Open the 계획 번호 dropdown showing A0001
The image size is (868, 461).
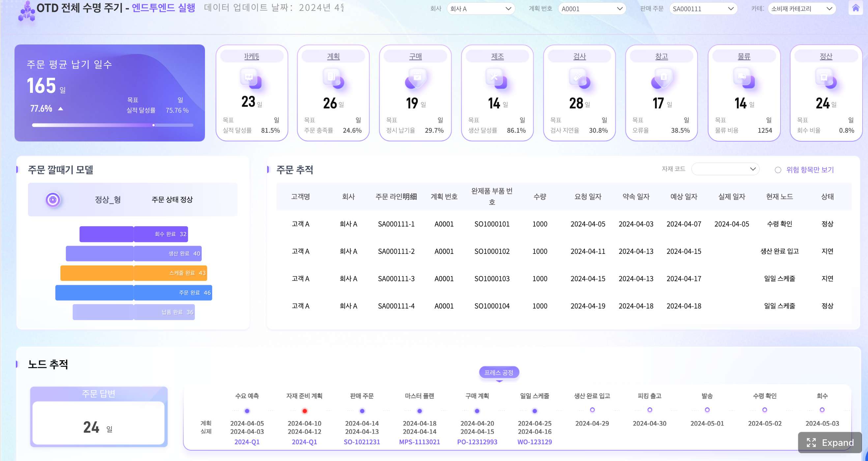click(592, 9)
